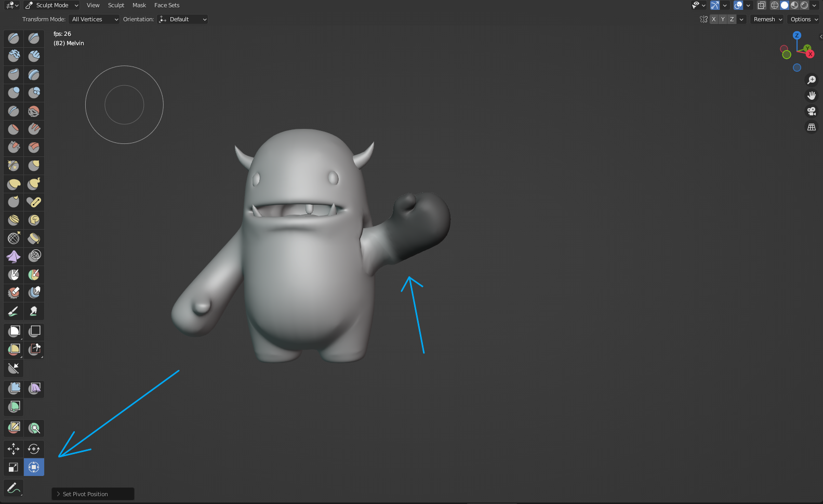Toggle Z axis symmetry
The width and height of the screenshot is (823, 504).
(x=732, y=19)
